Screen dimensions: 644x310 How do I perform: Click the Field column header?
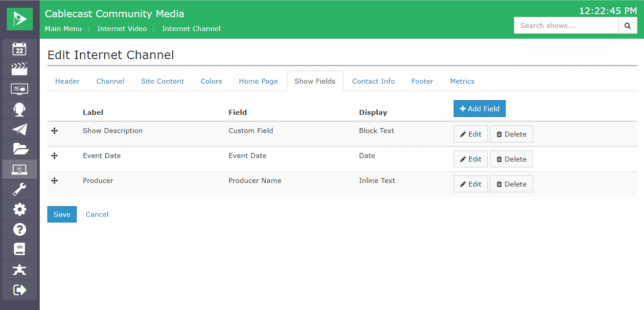238,112
